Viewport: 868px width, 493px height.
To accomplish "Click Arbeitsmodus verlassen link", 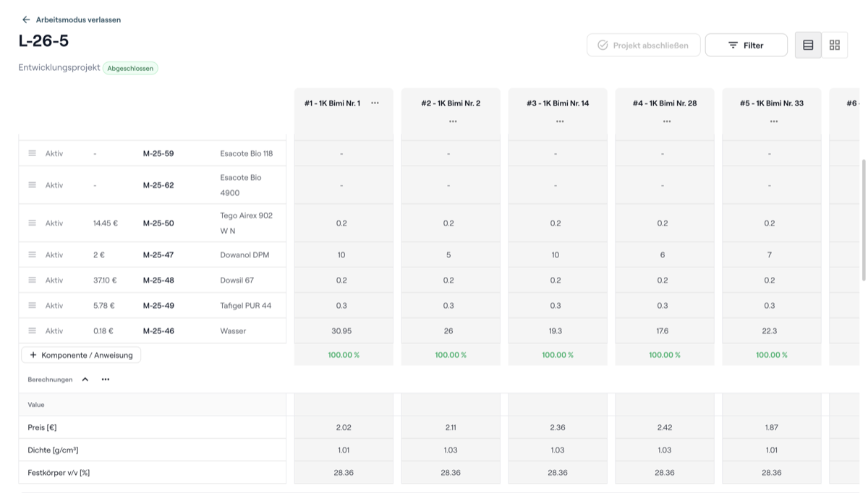I will pos(78,20).
